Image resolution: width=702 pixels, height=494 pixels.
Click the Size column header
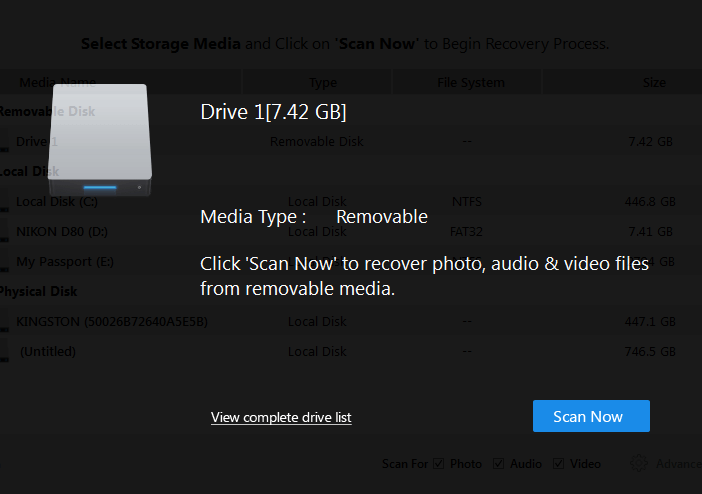(x=654, y=82)
